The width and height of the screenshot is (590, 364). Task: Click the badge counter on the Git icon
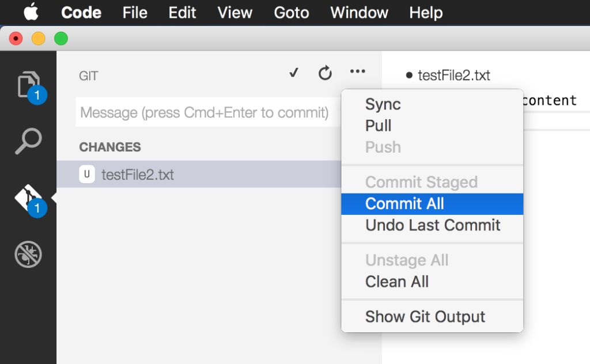coord(36,209)
